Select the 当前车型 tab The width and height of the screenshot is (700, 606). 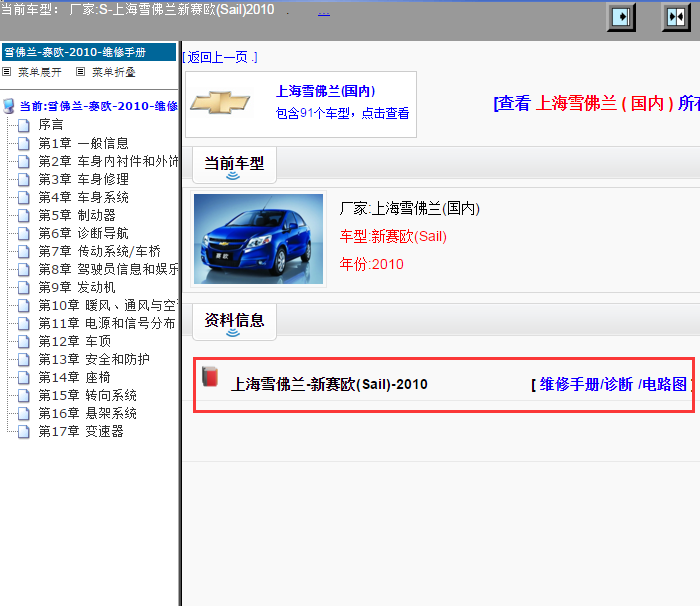pyautogui.click(x=234, y=165)
